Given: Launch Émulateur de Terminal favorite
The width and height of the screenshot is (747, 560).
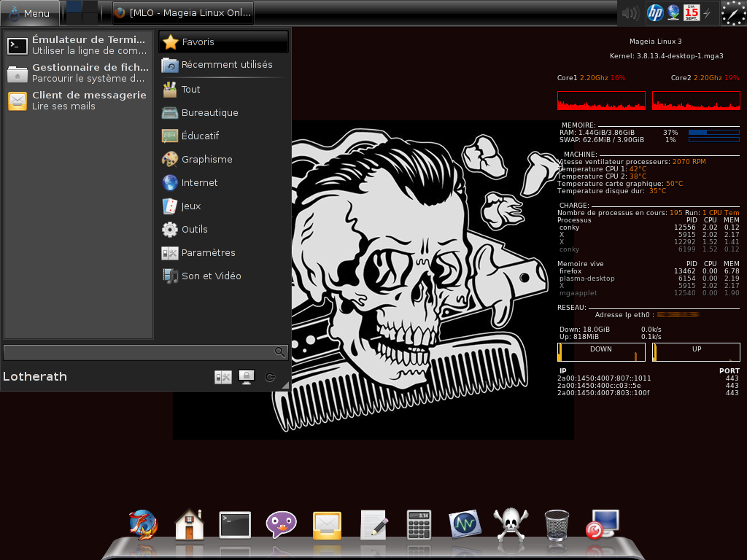Looking at the screenshot, I should pyautogui.click(x=78, y=45).
